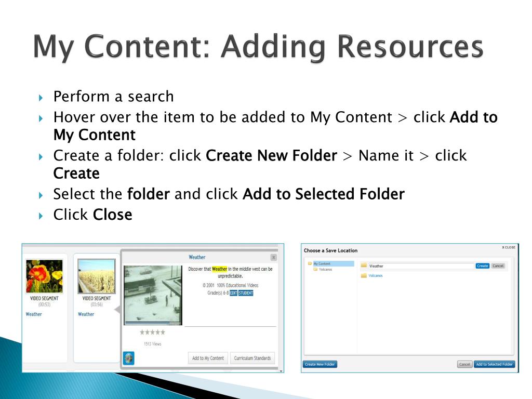Click the five-star rating row

point(152,332)
